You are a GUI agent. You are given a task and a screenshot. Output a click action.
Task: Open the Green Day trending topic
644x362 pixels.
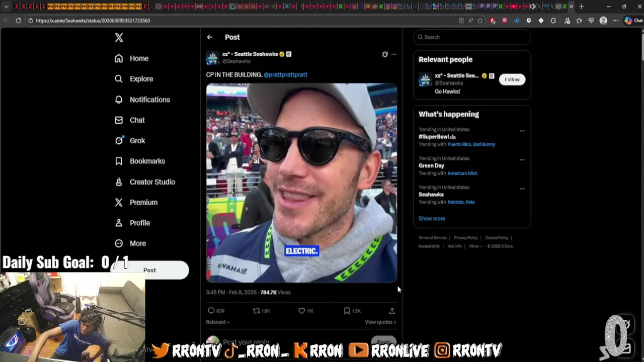pyautogui.click(x=431, y=165)
